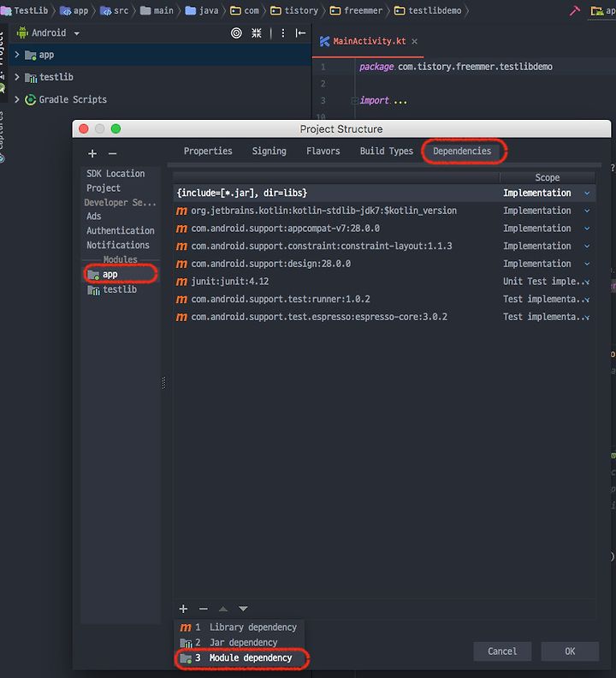The width and height of the screenshot is (616, 678).
Task: Click the freemmer breadcrumb segment
Action: 356,11
